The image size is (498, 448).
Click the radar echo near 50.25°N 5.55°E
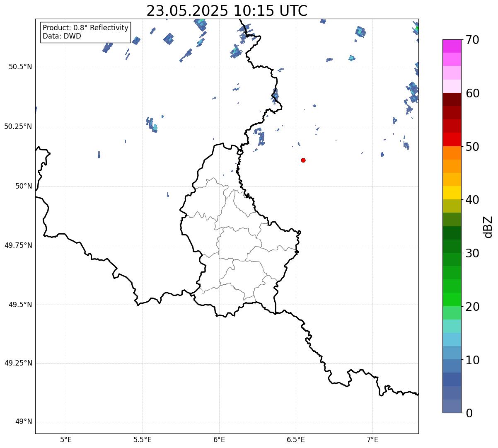152,124
